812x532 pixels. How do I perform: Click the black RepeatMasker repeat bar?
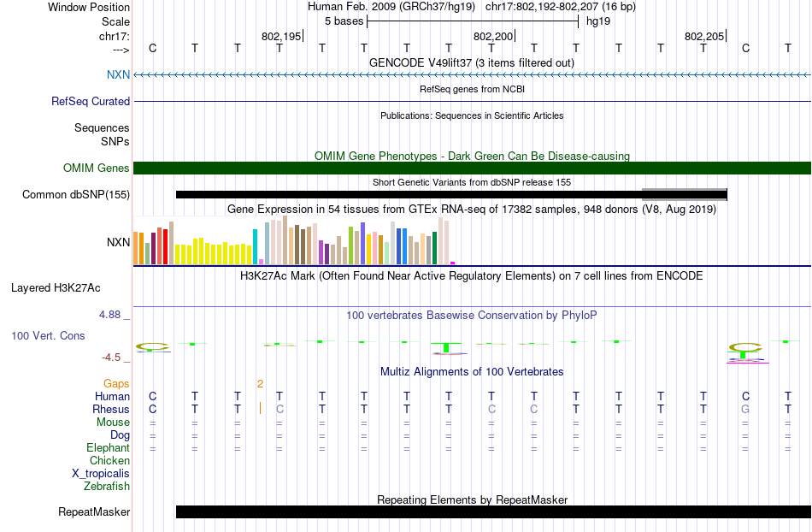coord(493,511)
